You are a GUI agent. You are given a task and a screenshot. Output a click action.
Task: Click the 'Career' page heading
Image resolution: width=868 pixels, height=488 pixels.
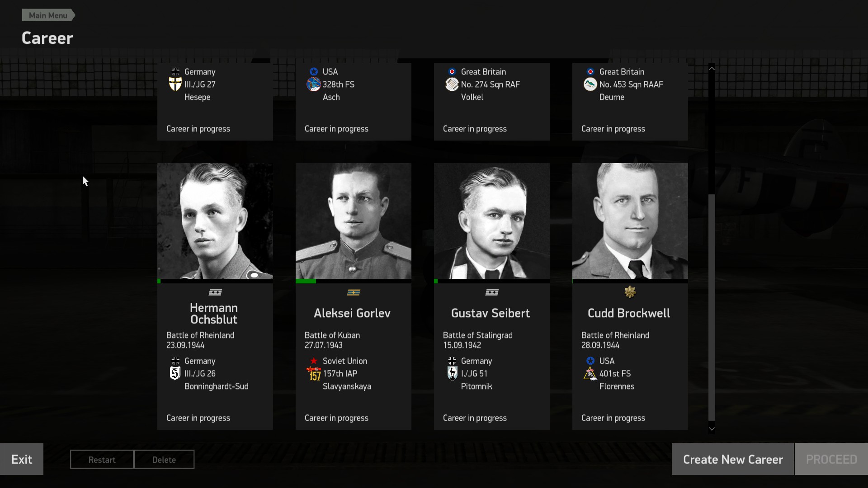[x=47, y=38]
